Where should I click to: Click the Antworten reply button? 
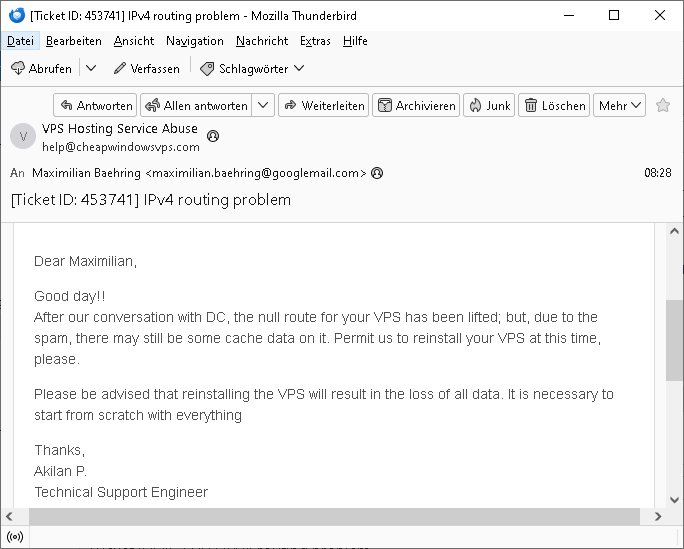click(95, 105)
